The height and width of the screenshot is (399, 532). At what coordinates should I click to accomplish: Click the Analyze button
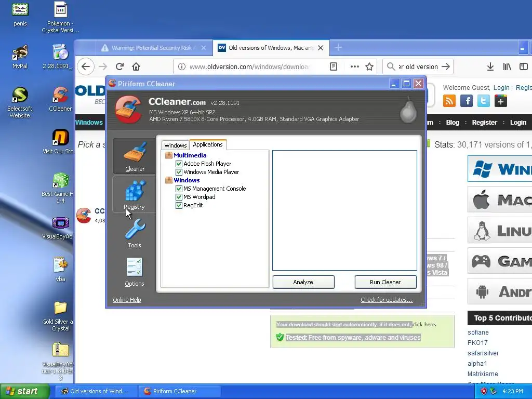303,282
